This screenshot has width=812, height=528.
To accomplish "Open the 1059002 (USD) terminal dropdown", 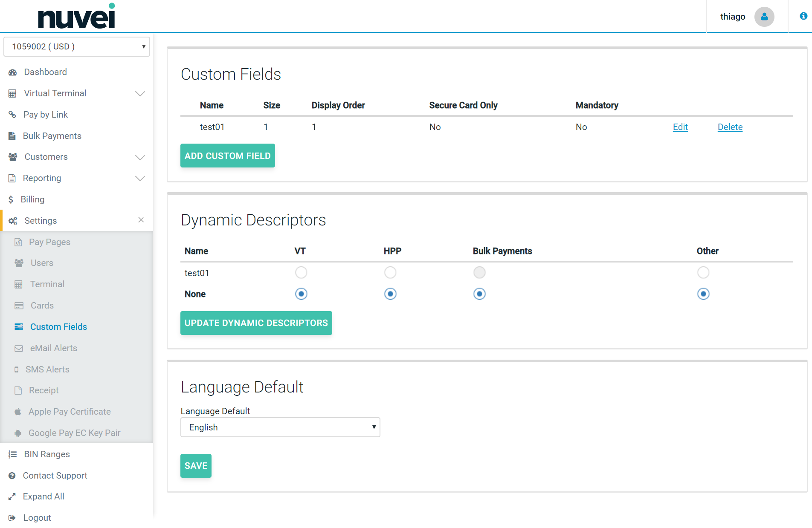I will [x=77, y=46].
